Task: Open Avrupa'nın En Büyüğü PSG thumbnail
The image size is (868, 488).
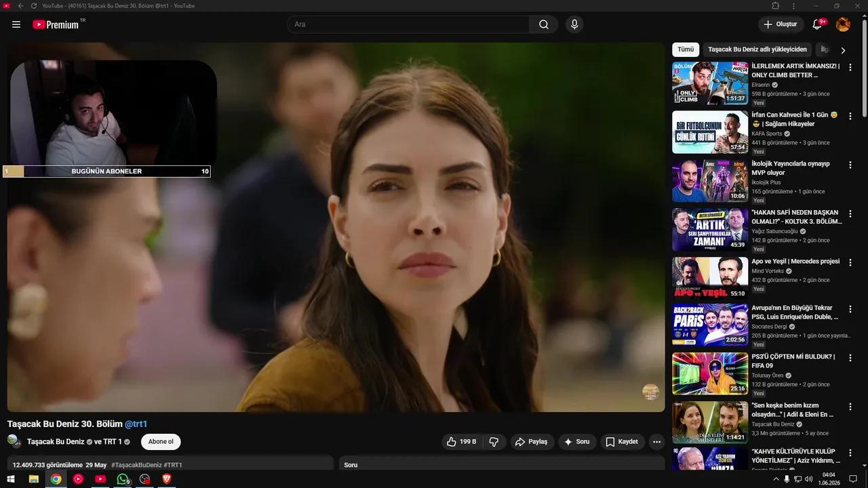Action: [710, 325]
